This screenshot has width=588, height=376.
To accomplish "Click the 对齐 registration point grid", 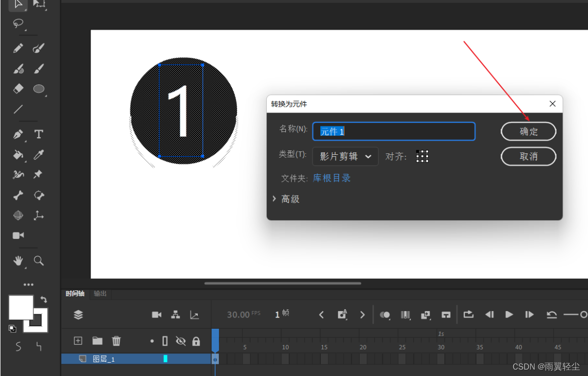I will [x=422, y=156].
